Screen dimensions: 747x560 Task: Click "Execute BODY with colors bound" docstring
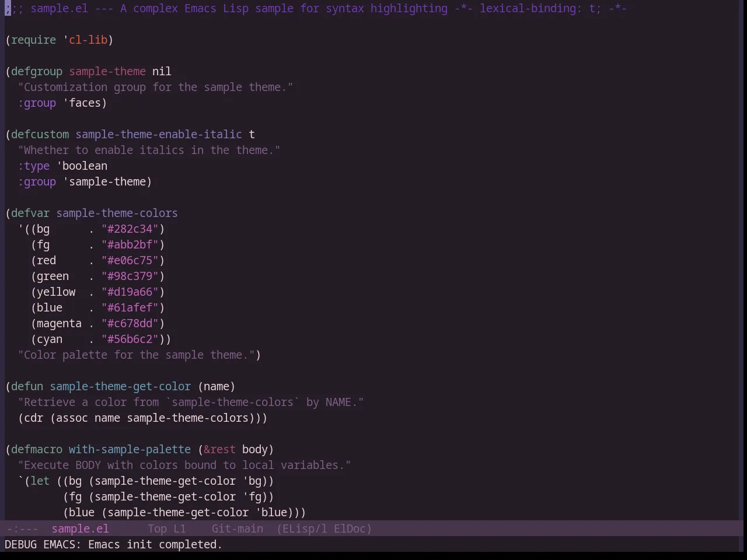coord(184,465)
